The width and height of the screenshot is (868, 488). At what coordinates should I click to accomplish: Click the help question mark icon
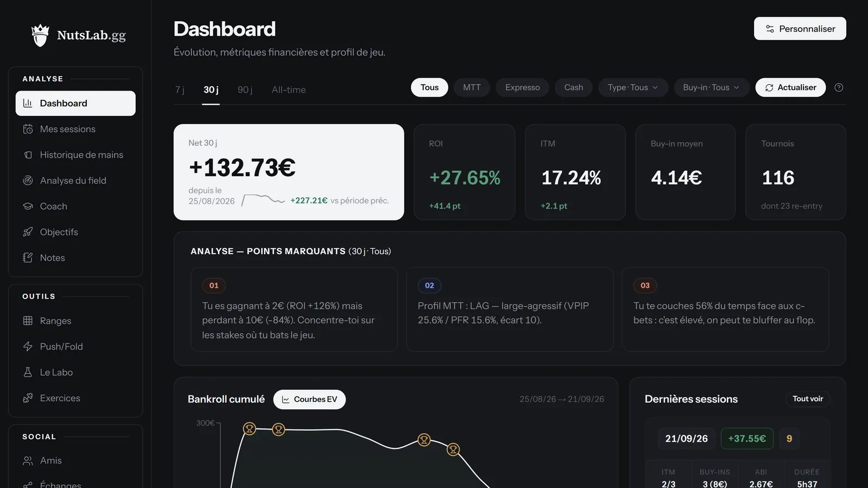click(x=839, y=87)
